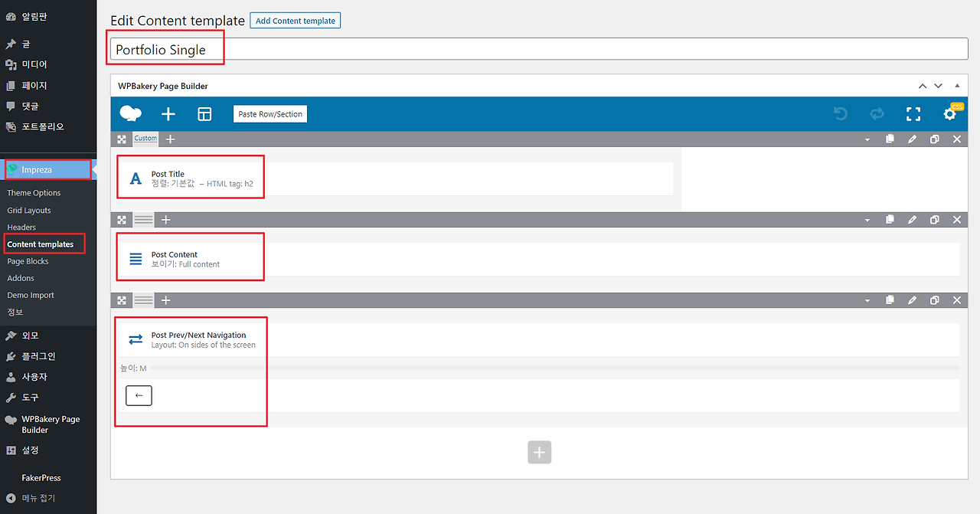The image size is (980, 514).
Task: Go to Demo Import submenu
Action: 31,295
